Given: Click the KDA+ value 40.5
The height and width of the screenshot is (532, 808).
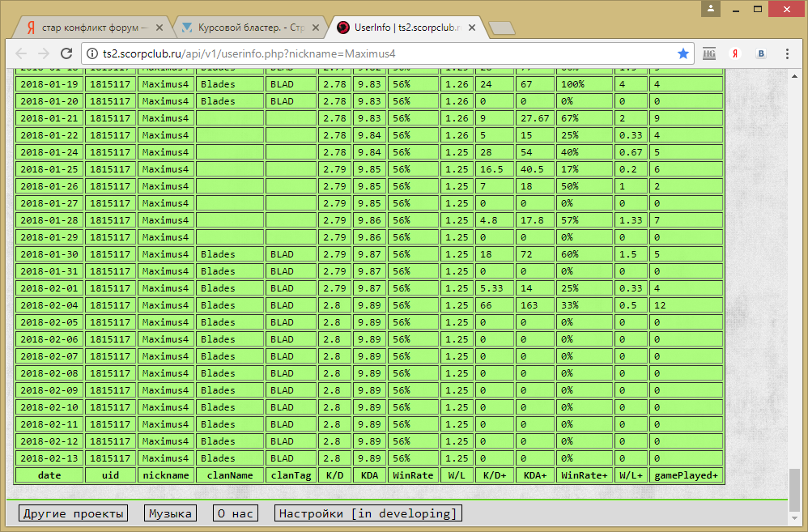Looking at the screenshot, I should (535, 169).
